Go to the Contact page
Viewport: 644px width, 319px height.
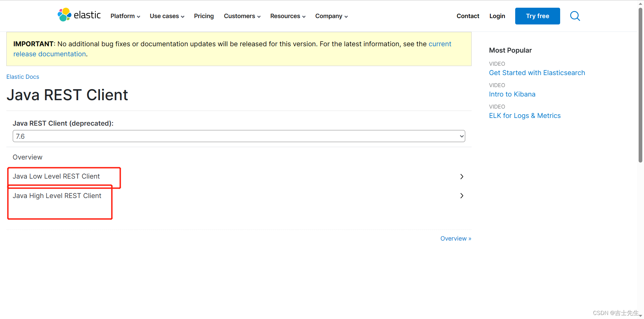tap(468, 16)
